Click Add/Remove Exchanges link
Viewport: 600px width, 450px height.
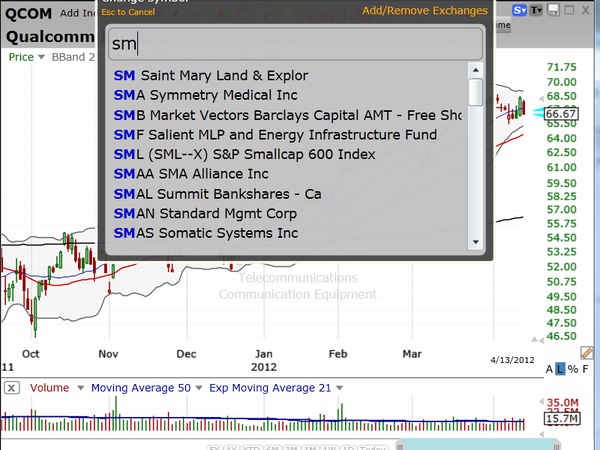pyautogui.click(x=425, y=10)
